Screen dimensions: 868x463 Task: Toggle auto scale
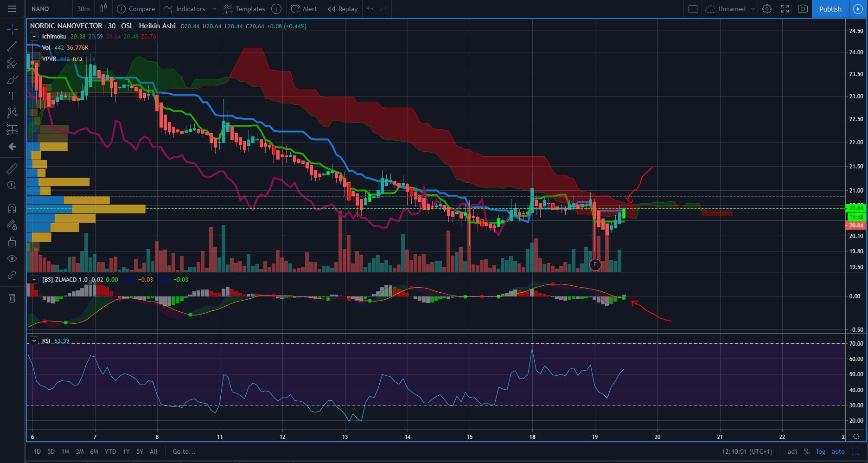(838, 451)
